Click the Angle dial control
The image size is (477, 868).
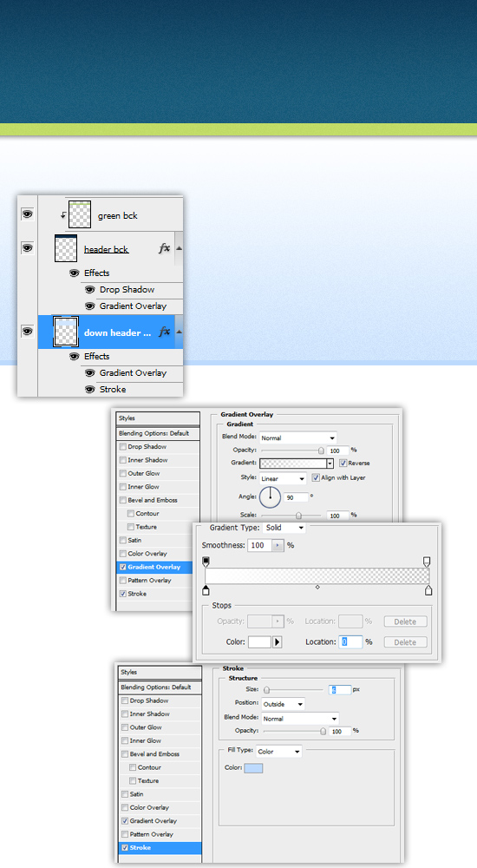(x=270, y=497)
